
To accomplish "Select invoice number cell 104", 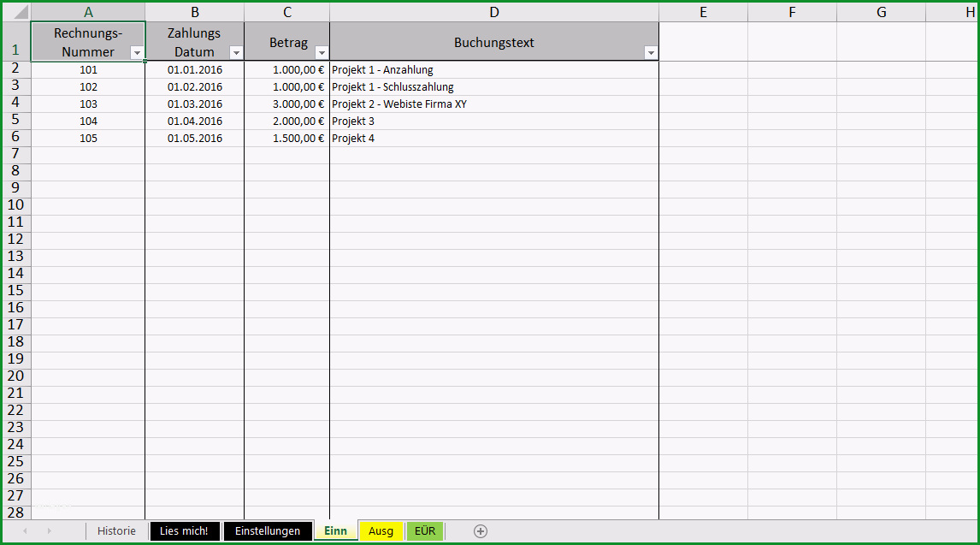I will click(x=88, y=121).
